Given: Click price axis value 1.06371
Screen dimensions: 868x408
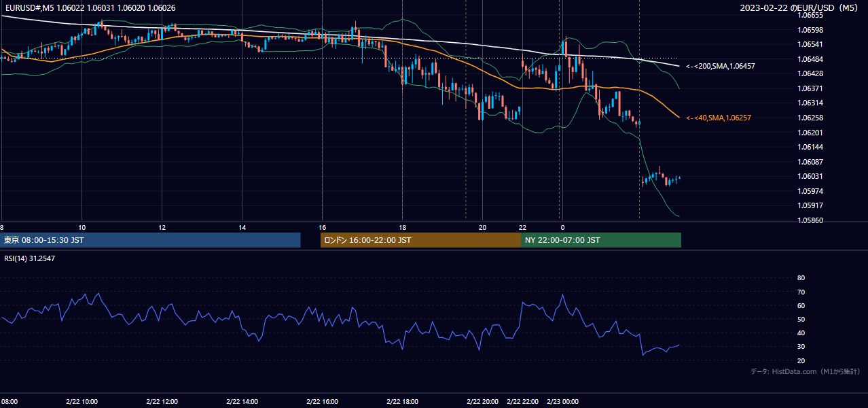Looking at the screenshot, I should click(x=810, y=88).
